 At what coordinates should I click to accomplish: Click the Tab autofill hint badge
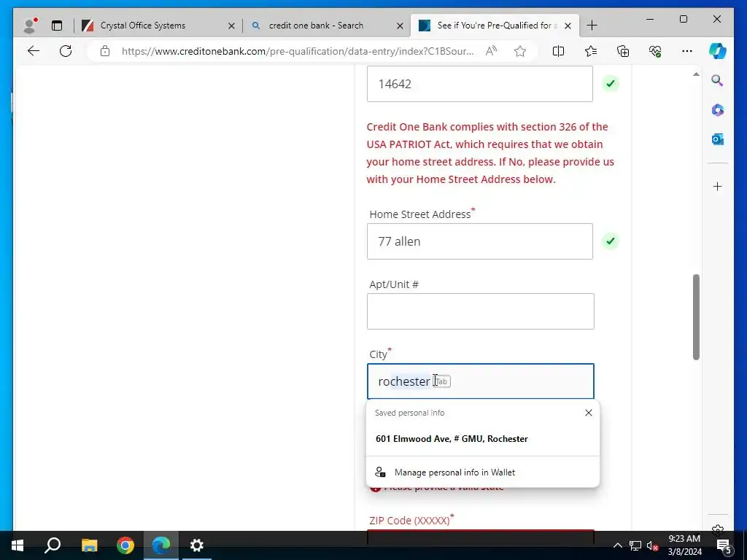pyautogui.click(x=441, y=381)
